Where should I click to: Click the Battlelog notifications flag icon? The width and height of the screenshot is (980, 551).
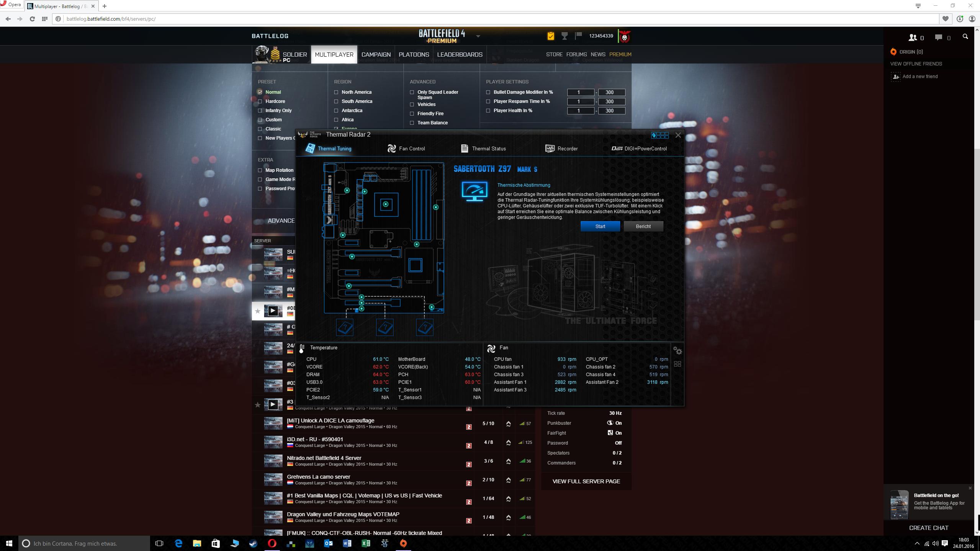point(578,36)
